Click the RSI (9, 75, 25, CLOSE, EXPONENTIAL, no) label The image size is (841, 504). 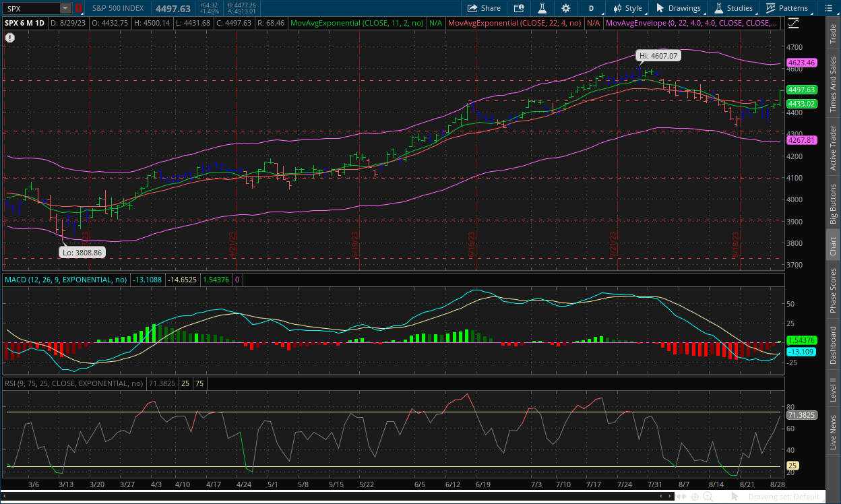74,383
